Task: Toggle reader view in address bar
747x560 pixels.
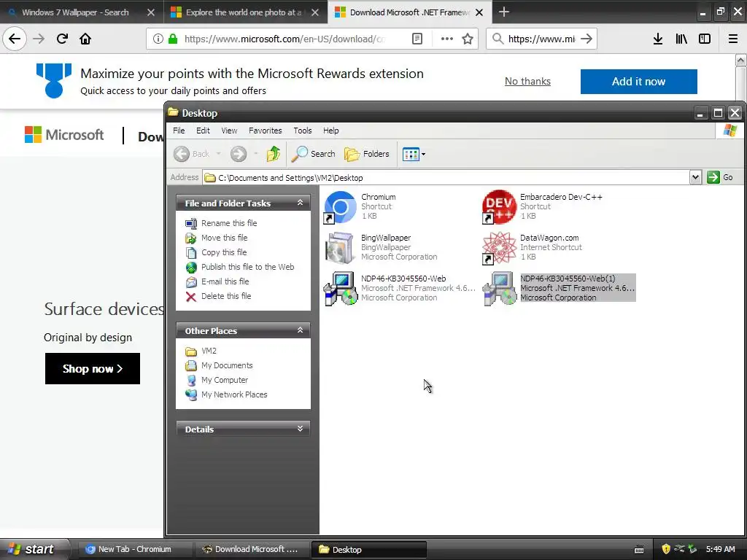Action: click(x=417, y=39)
